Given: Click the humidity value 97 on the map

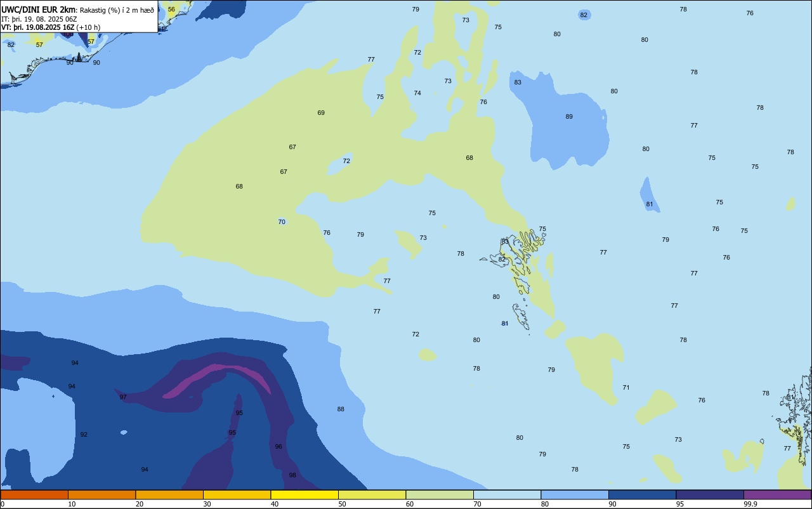Looking at the screenshot, I should [123, 397].
